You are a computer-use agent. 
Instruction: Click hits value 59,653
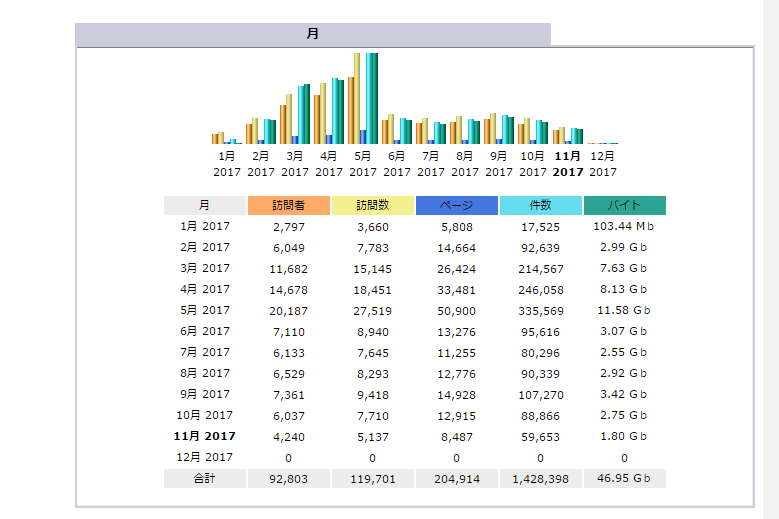[x=541, y=437]
